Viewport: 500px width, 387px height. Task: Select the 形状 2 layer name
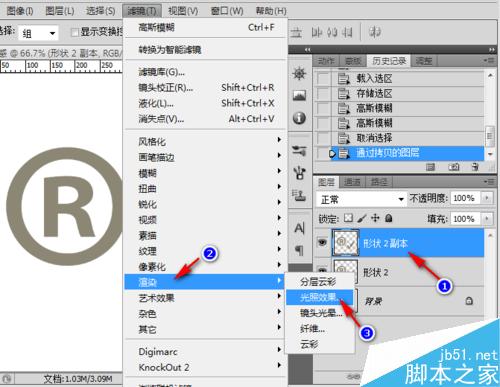[376, 272]
